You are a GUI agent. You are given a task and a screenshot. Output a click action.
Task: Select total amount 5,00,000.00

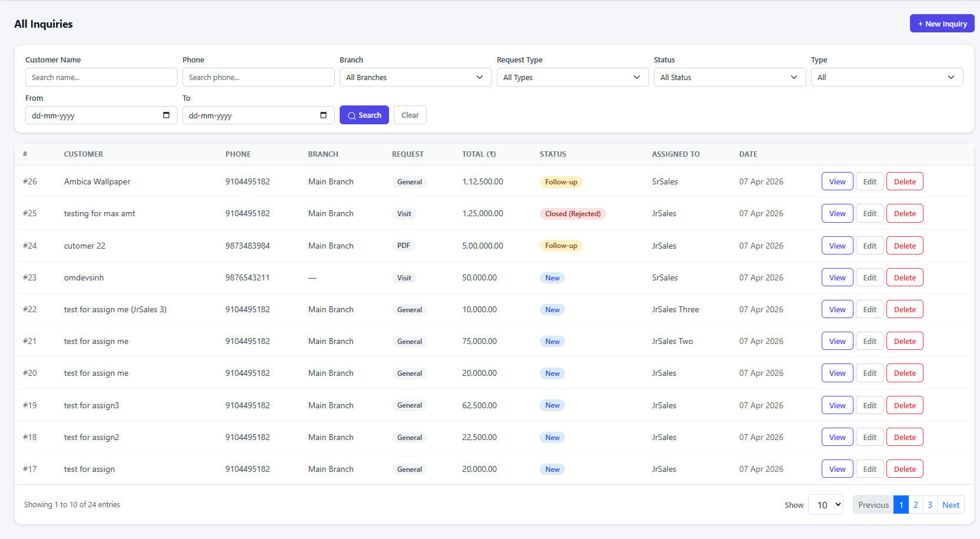click(x=483, y=246)
